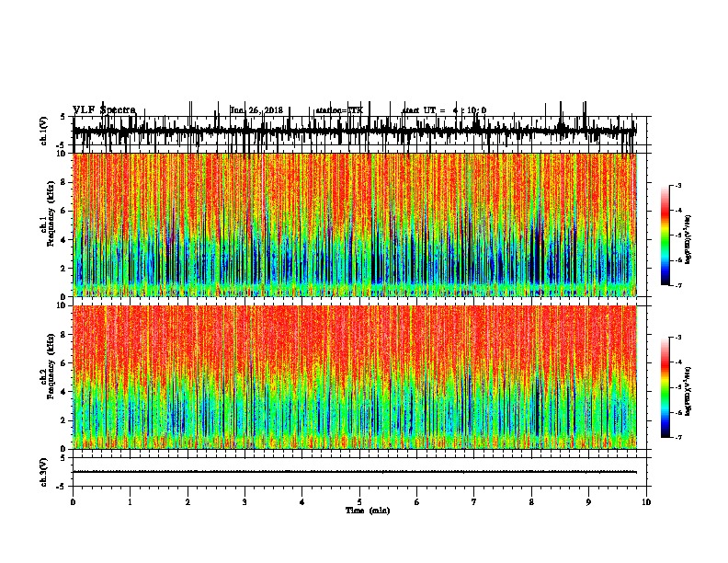Click the "-3" tick on the ch.1 colorbar

677,185
